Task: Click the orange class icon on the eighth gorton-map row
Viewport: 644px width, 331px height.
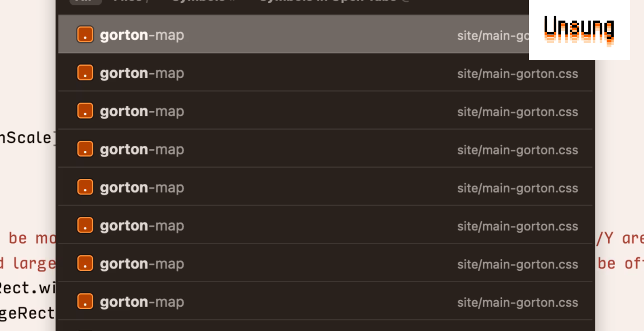Action: click(x=85, y=302)
